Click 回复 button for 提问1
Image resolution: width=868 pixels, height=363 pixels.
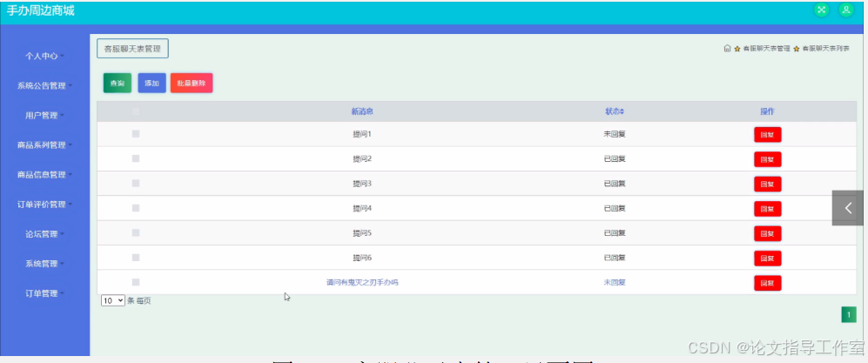click(767, 134)
